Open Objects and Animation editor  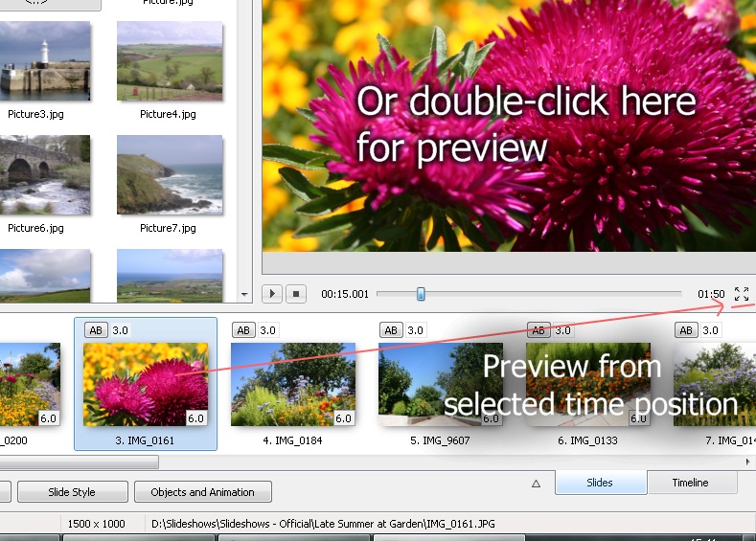[203, 492]
